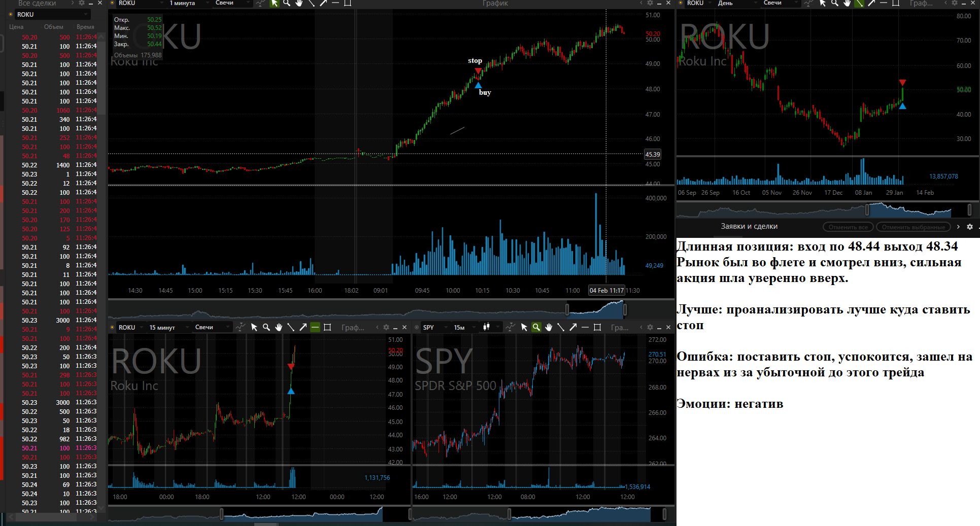Expand arrow next to Отменить выбранные

(x=958, y=227)
